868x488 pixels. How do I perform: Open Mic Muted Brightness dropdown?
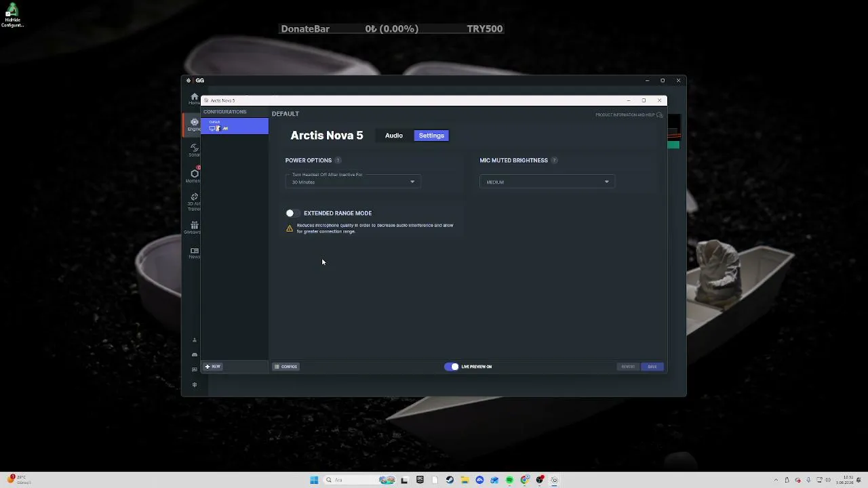(x=547, y=182)
